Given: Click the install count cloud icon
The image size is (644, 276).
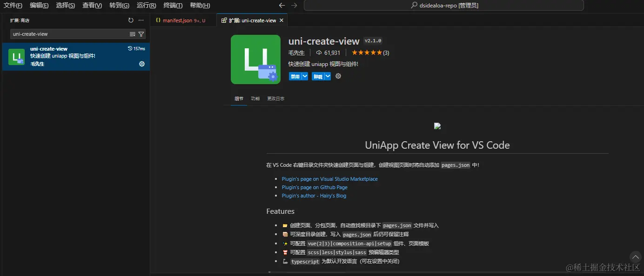Looking at the screenshot, I should (x=319, y=53).
